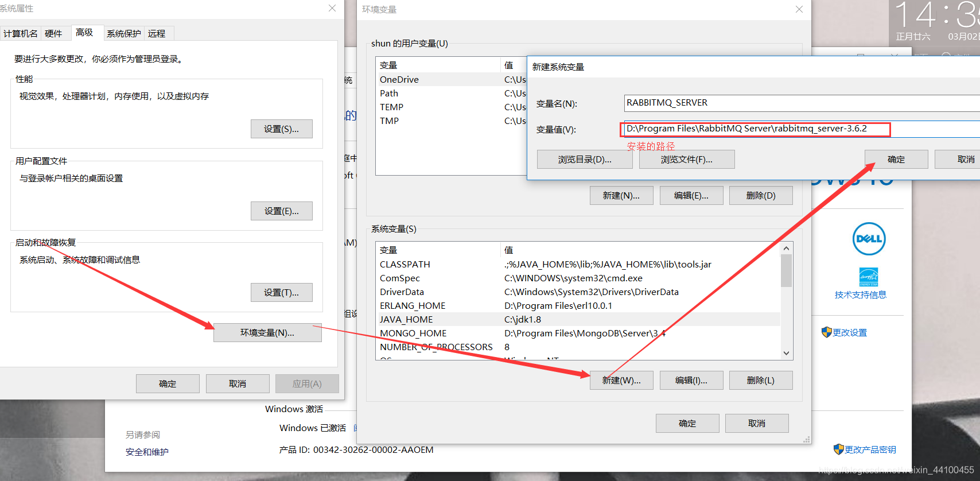Close the 环境变量 window
The width and height of the screenshot is (980, 481).
coord(799,9)
